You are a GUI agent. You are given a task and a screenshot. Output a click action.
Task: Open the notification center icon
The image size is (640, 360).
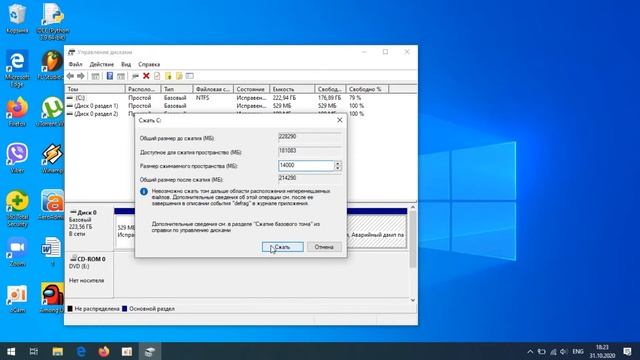tap(627, 351)
